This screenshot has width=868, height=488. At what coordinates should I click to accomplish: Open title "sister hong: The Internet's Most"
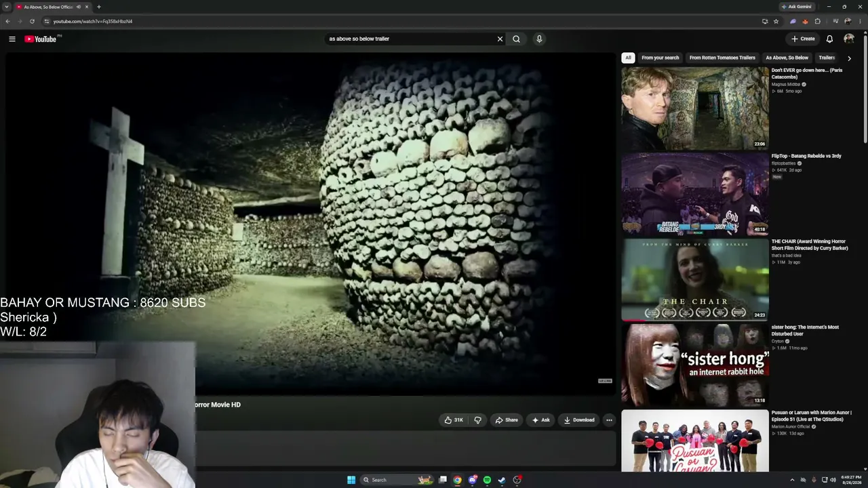(x=805, y=330)
